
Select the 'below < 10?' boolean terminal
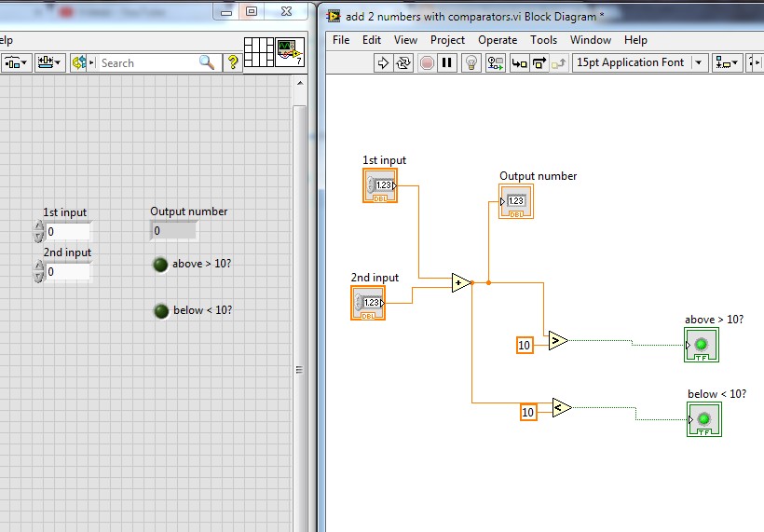pos(704,419)
